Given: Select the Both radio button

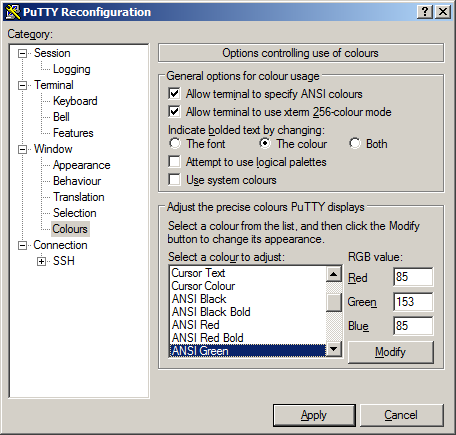Looking at the screenshot, I should pyautogui.click(x=355, y=144).
